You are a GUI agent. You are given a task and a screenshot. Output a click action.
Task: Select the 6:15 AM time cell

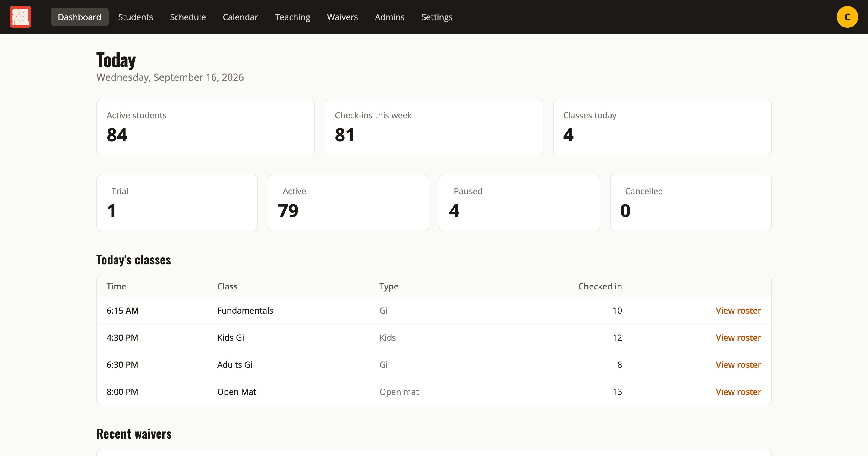123,310
